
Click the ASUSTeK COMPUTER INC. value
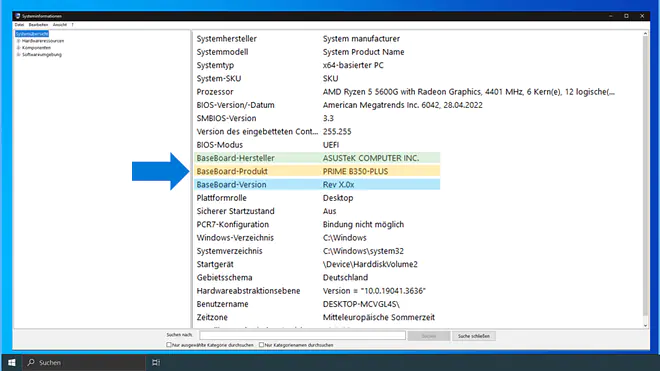pos(371,158)
